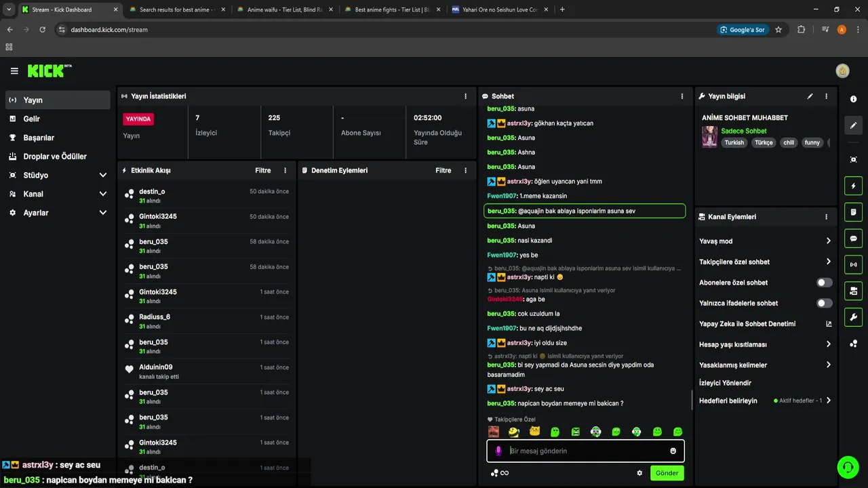This screenshot has width=868, height=488.
Task: Reload the page with browser refresh
Action: click(x=43, y=30)
